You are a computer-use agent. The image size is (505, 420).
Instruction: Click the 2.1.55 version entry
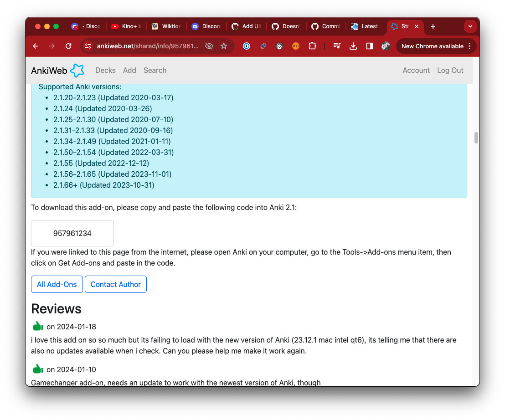(101, 164)
